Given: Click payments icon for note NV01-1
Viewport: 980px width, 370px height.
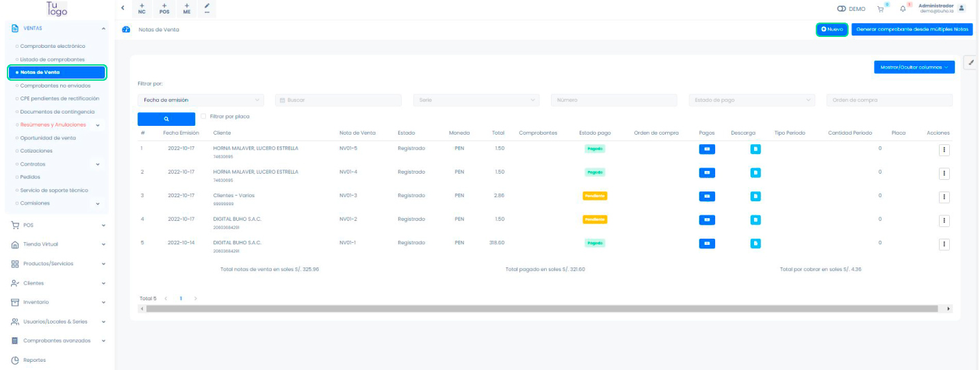Looking at the screenshot, I should tap(707, 243).
